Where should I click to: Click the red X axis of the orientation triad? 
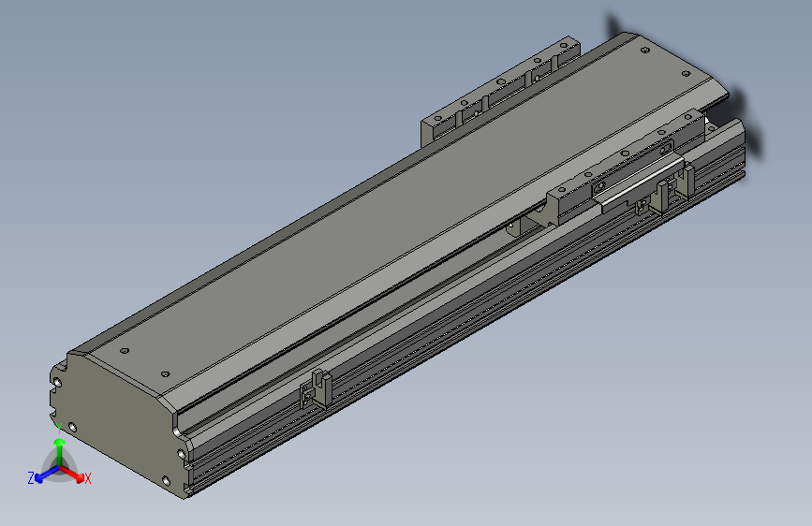[x=72, y=474]
